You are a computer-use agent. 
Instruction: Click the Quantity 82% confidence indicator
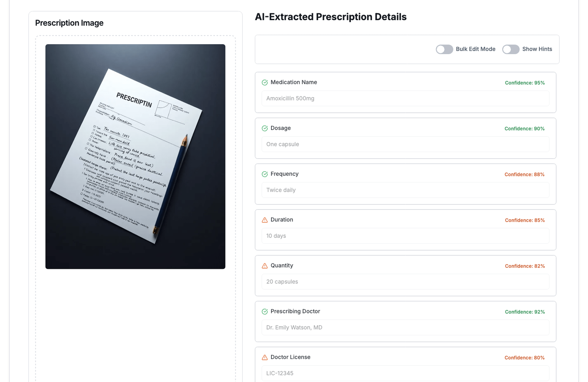pyautogui.click(x=525, y=266)
